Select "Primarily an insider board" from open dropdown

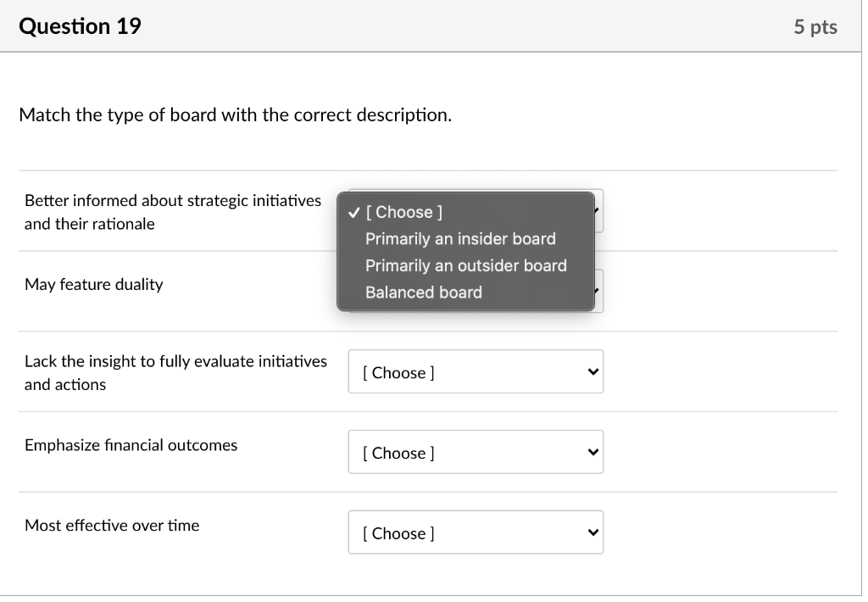tap(459, 238)
